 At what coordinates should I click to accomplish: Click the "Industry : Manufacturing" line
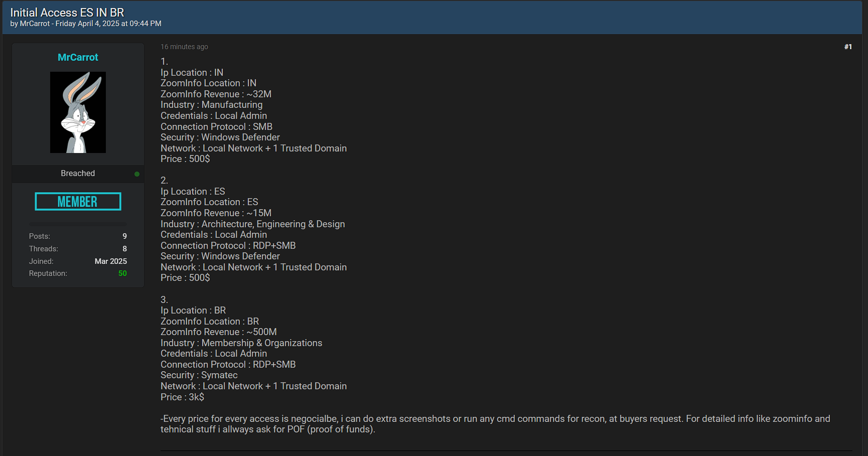click(211, 105)
